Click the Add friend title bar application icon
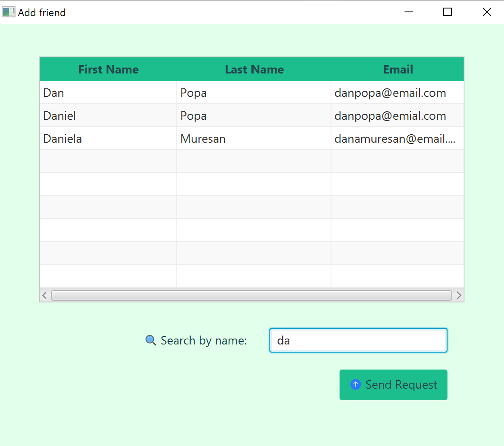The height and width of the screenshot is (446, 504). (x=8, y=12)
